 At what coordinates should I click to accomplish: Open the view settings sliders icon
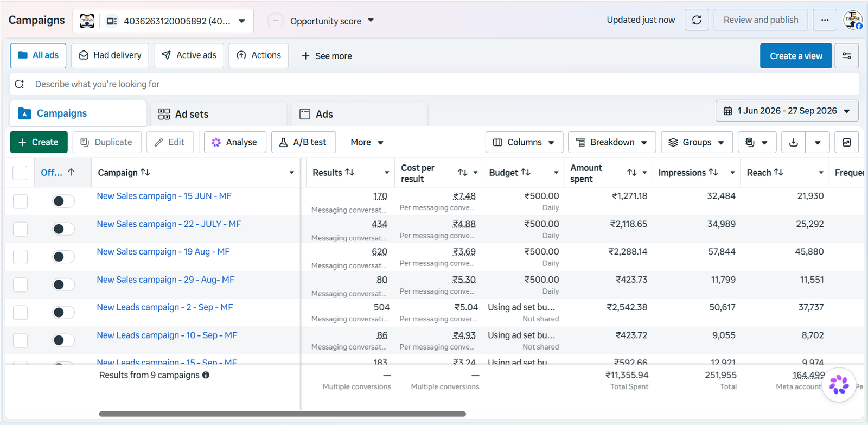pyautogui.click(x=846, y=56)
